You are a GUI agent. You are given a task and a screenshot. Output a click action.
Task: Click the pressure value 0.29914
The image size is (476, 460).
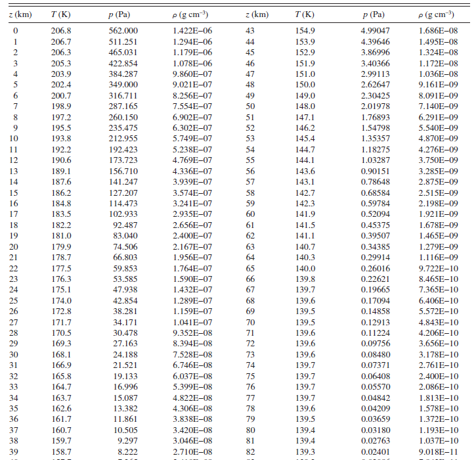pos(375,257)
